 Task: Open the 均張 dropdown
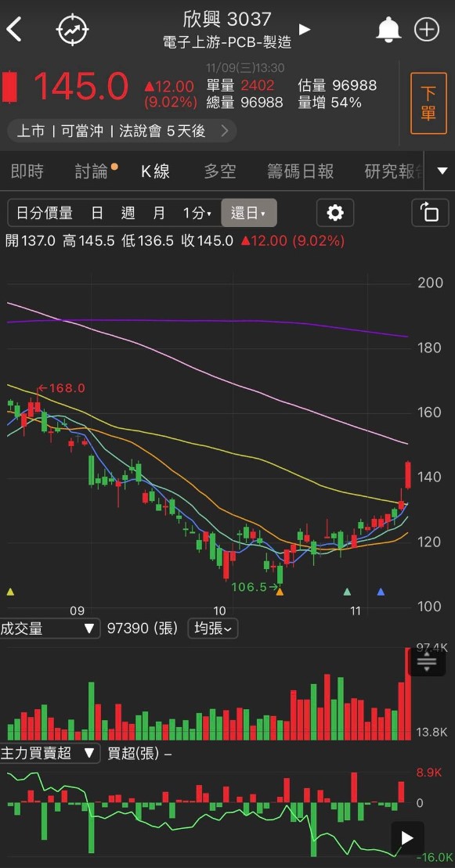click(x=213, y=628)
